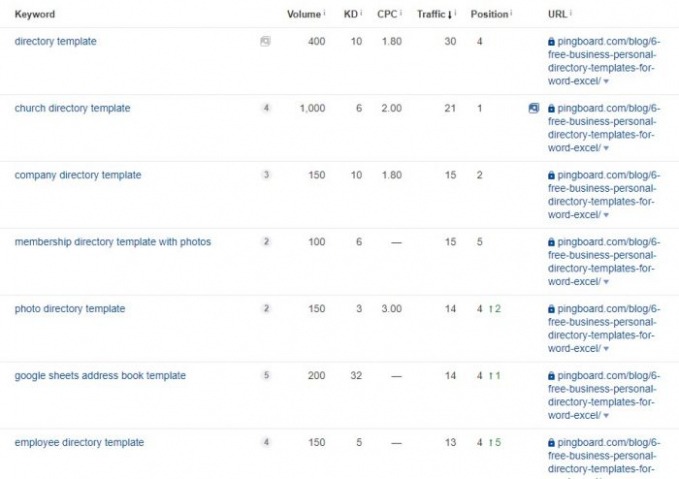The image size is (679, 479).
Task: Expand URL dropdown for church directory template
Action: pos(606,148)
